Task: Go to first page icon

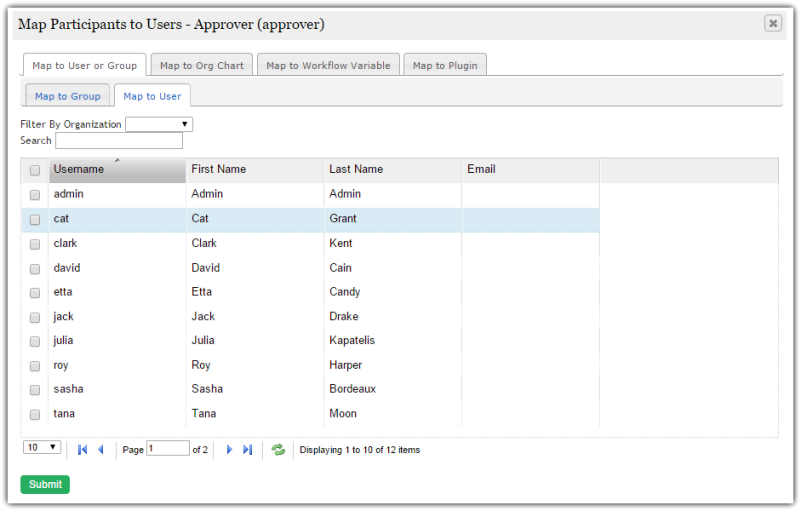Action: [x=83, y=450]
